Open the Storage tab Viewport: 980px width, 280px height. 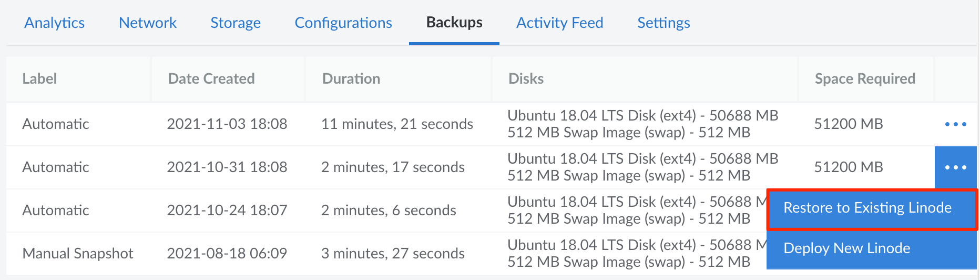click(236, 23)
